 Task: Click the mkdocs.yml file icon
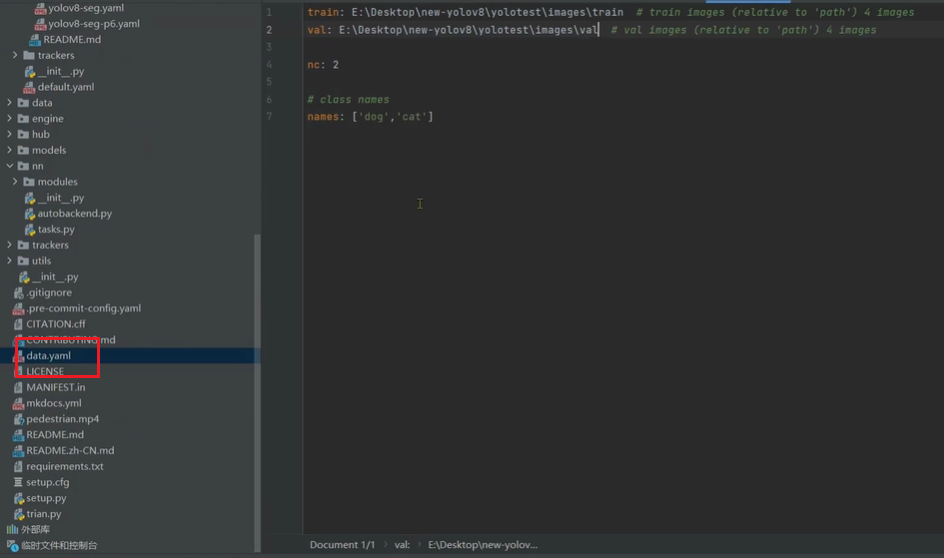(18, 403)
